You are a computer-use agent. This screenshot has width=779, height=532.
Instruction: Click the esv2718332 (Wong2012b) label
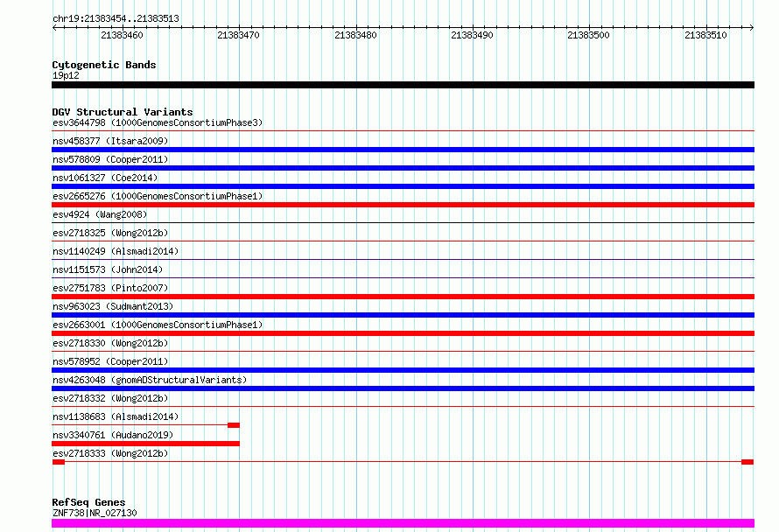click(x=110, y=398)
